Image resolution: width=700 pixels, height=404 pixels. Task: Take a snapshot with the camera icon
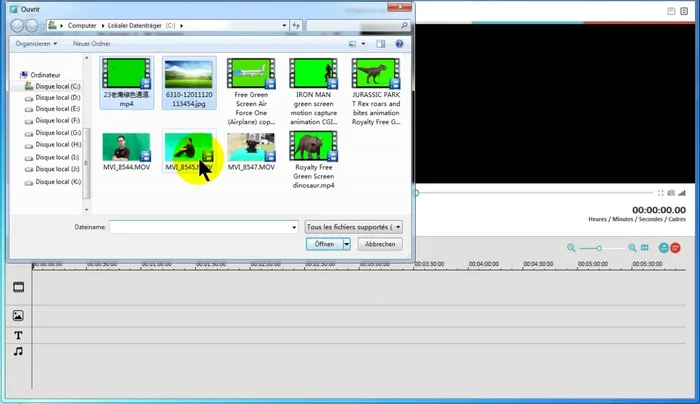coord(671,193)
